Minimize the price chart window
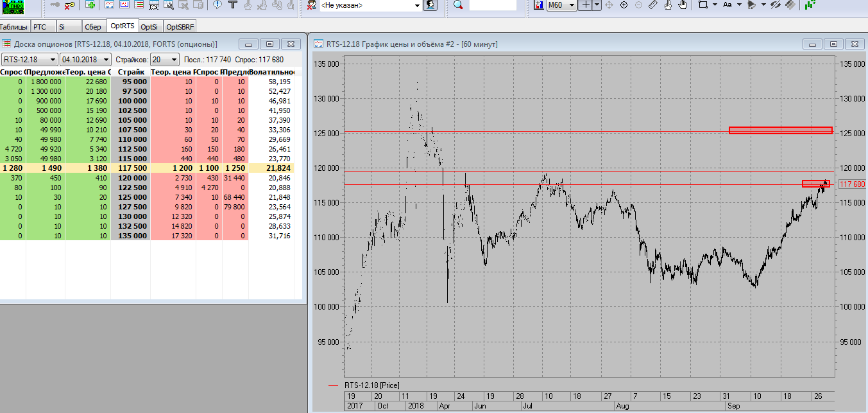Viewport: 868px width, 413px height. pyautogui.click(x=813, y=44)
